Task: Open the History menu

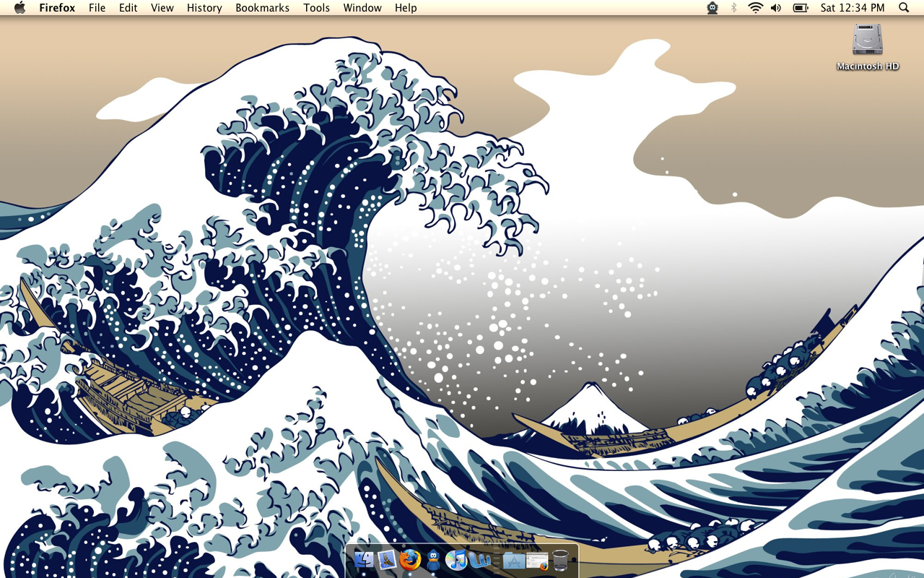Action: pyautogui.click(x=204, y=8)
